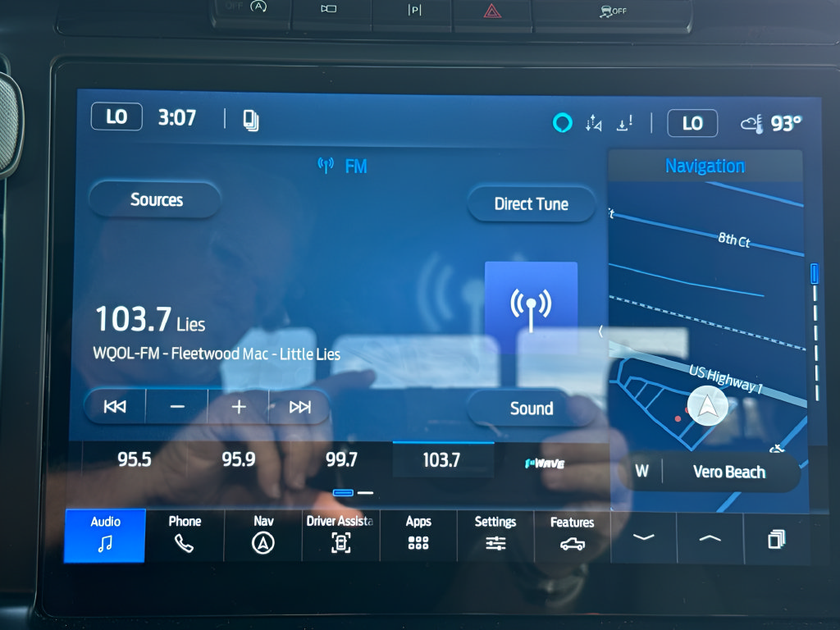Tap the Direct Tune button
840x630 pixels.
pyautogui.click(x=532, y=204)
